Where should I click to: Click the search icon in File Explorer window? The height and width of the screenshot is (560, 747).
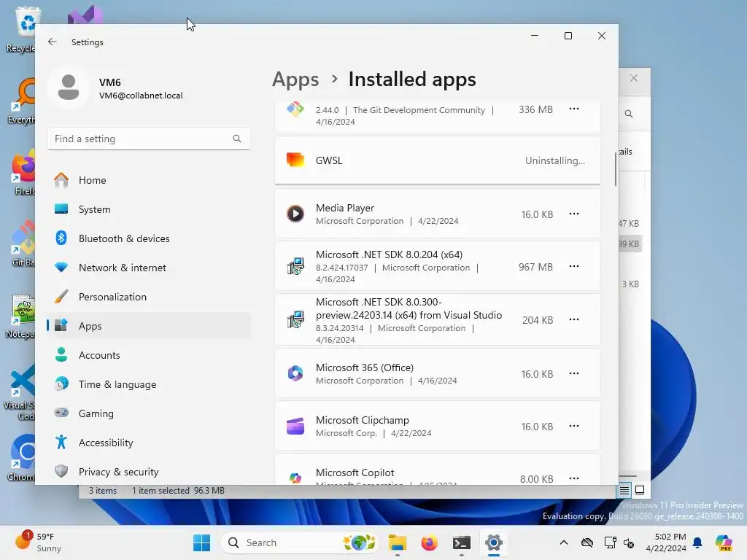(629, 114)
